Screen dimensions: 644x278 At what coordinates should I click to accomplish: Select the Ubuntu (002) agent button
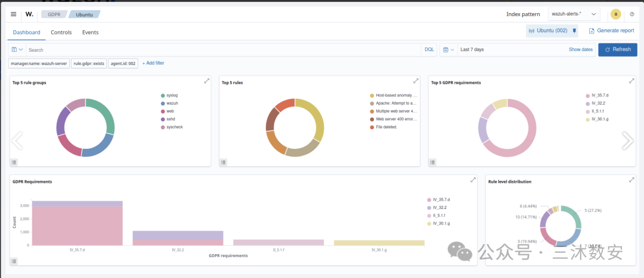[548, 31]
